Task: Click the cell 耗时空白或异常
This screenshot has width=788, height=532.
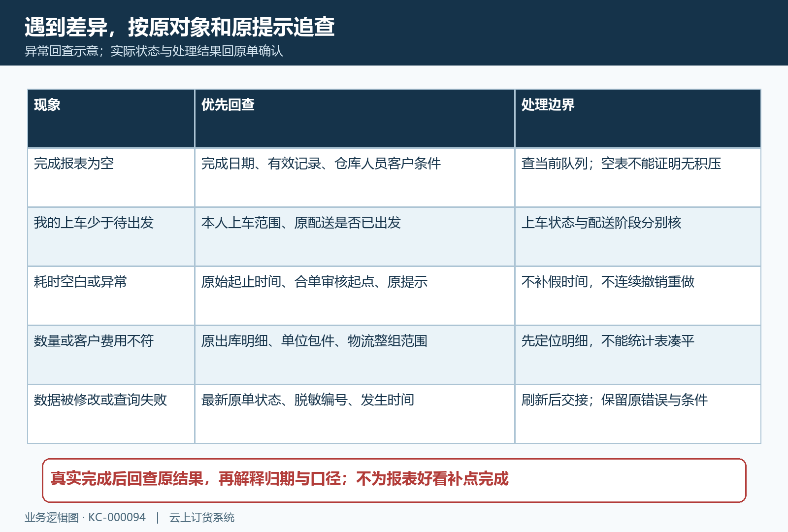Action: pos(111,296)
